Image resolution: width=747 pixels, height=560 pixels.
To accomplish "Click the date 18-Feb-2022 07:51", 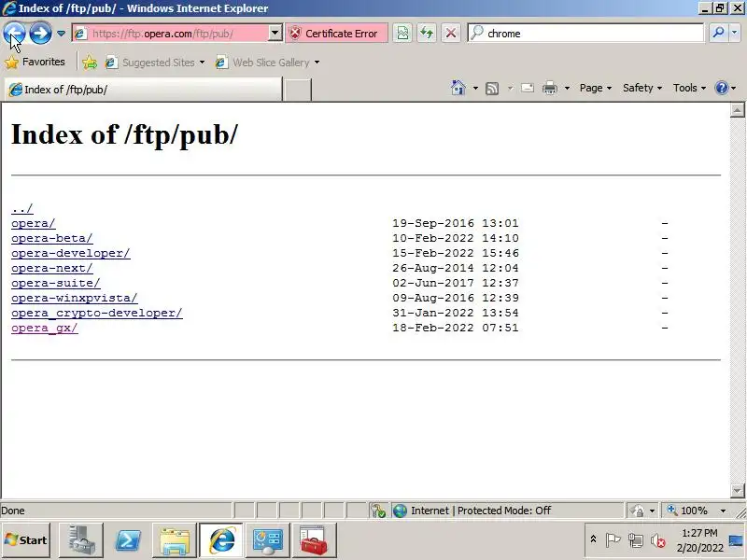I will (456, 329).
